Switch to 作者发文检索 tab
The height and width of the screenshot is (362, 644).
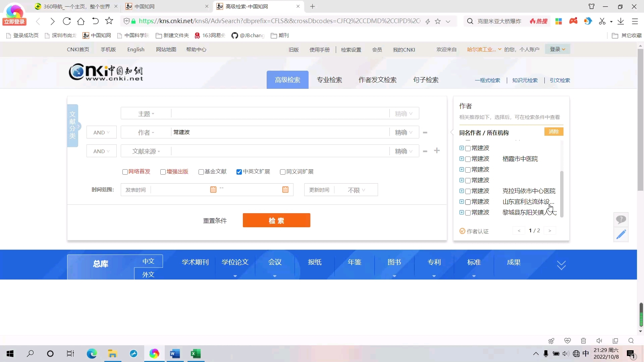tap(377, 80)
